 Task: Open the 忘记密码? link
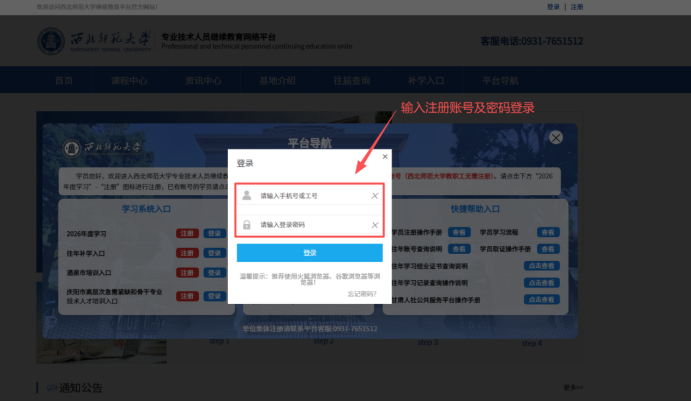pyautogui.click(x=362, y=294)
